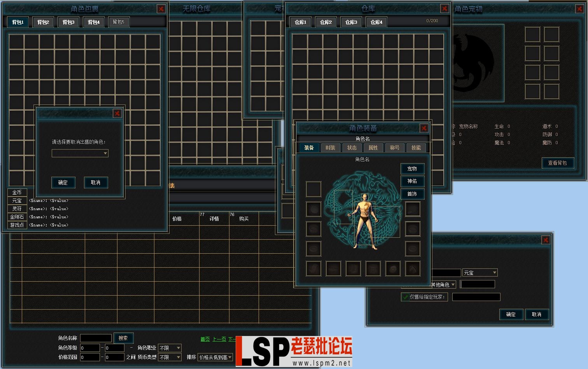
Task: Select the fourth left-column ring slot in 角色装备
Action: pos(313,249)
